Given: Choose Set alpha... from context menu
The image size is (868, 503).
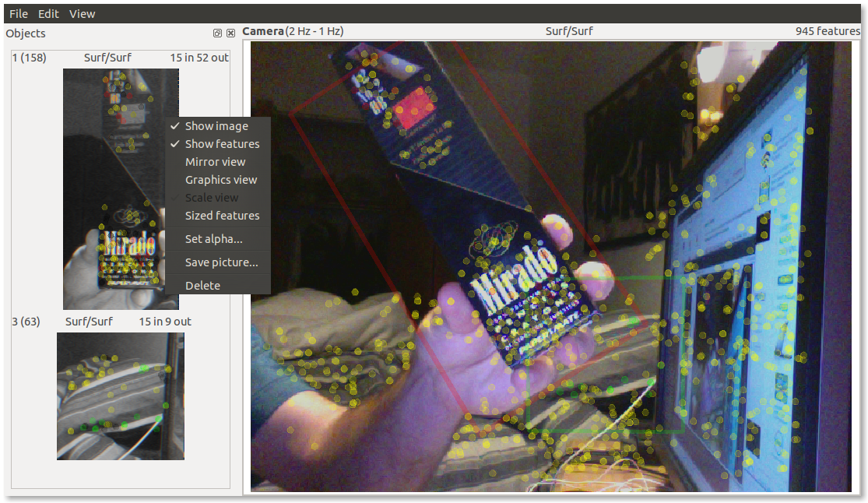Looking at the screenshot, I should click(213, 239).
